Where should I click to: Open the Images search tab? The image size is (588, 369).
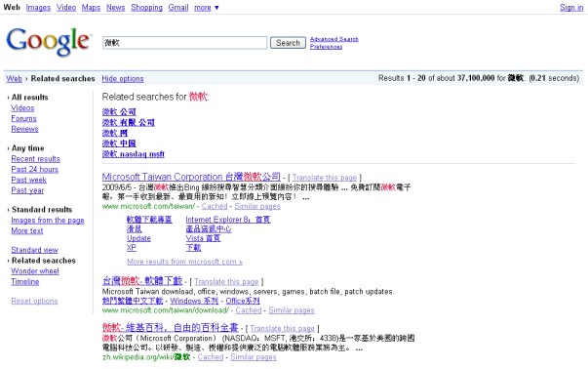pyautogui.click(x=38, y=7)
